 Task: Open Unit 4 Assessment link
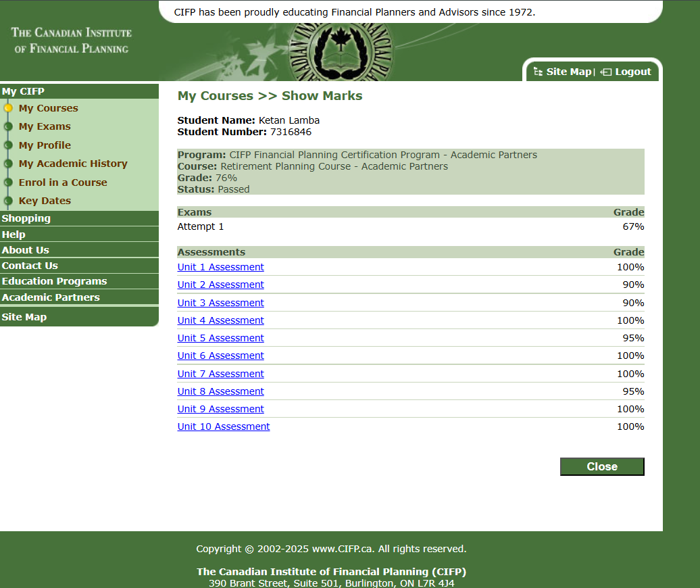tap(220, 320)
